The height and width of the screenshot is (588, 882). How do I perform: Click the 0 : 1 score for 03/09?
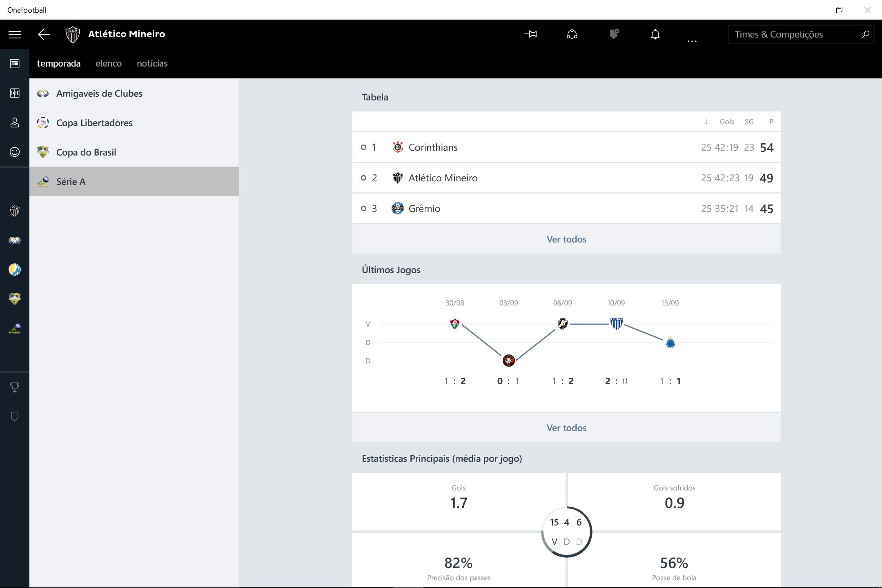[508, 381]
